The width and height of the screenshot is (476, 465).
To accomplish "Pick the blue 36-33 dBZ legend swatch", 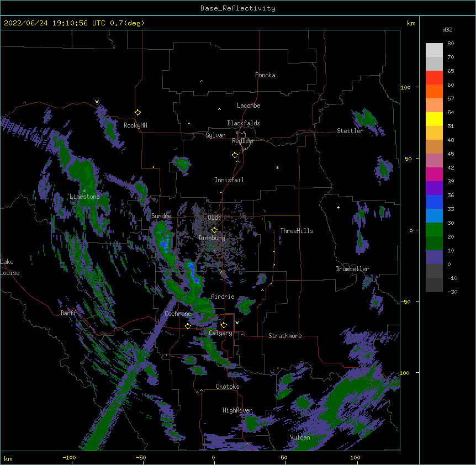I will 434,202.
